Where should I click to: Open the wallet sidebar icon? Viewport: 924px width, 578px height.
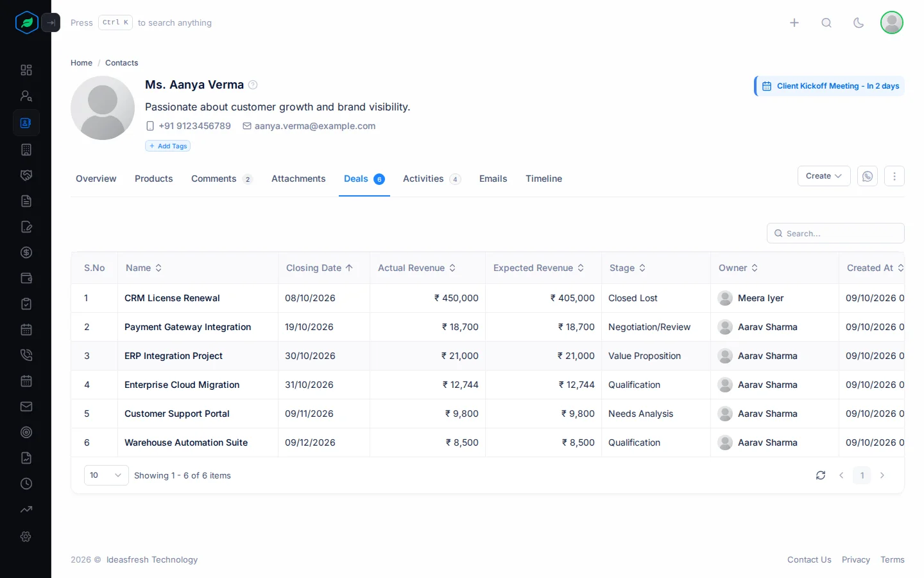tap(26, 278)
